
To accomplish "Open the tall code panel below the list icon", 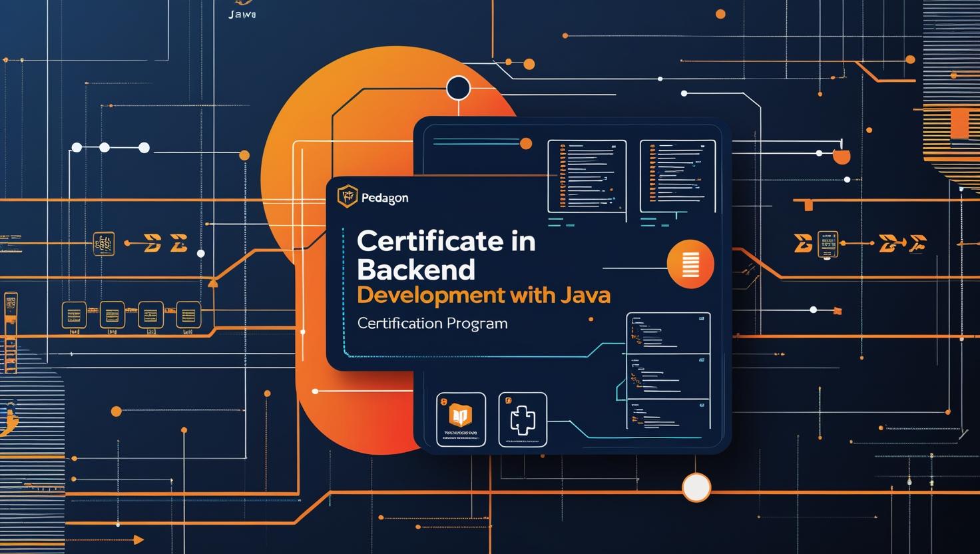I will pos(668,371).
